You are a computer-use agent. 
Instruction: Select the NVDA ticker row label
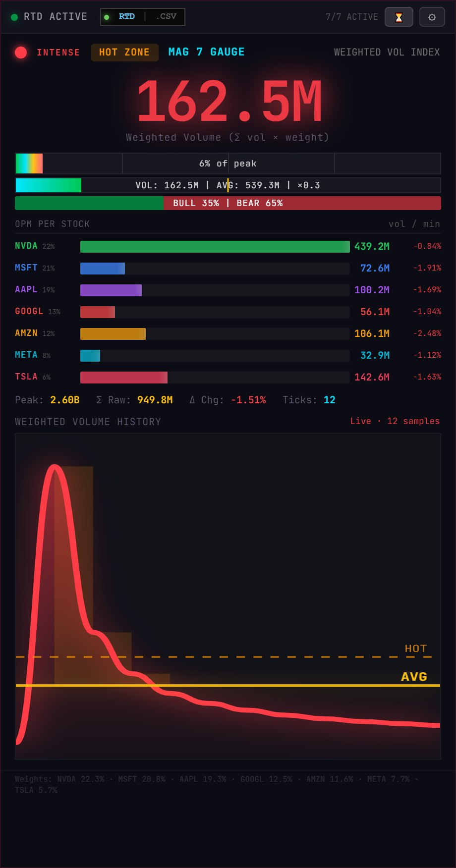(x=26, y=246)
